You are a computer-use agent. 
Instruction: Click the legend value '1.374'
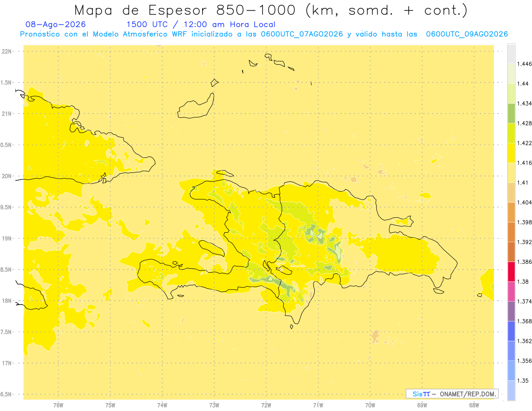tap(524, 301)
